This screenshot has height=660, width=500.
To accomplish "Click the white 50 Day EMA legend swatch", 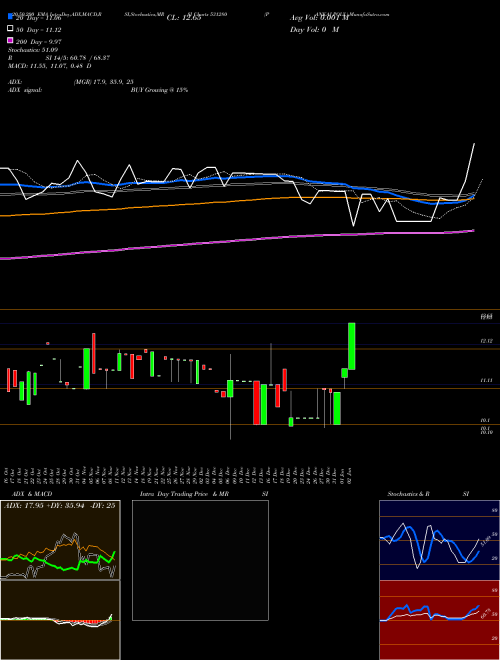I will (10, 29).
